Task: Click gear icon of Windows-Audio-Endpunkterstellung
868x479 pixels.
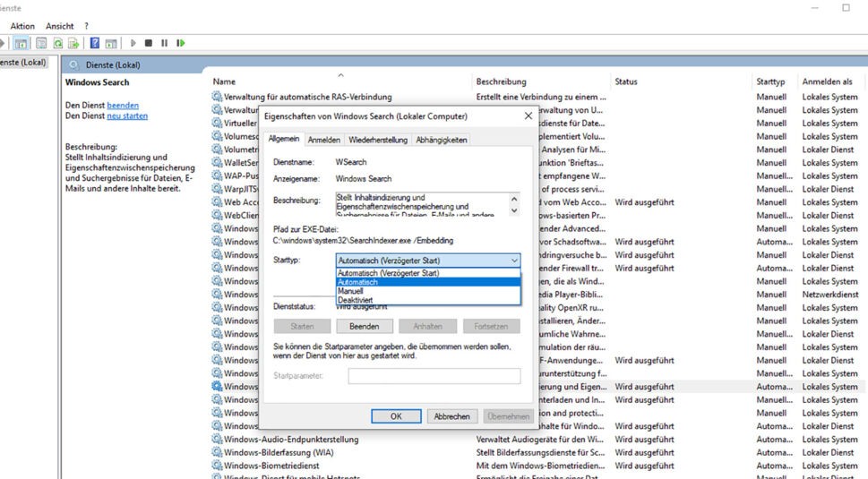Action: [x=217, y=440]
